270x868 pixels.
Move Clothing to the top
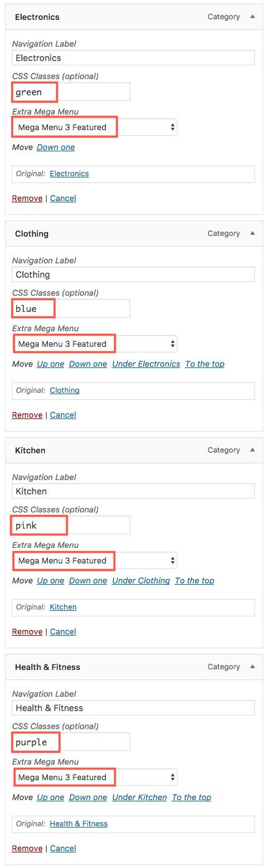point(205,364)
